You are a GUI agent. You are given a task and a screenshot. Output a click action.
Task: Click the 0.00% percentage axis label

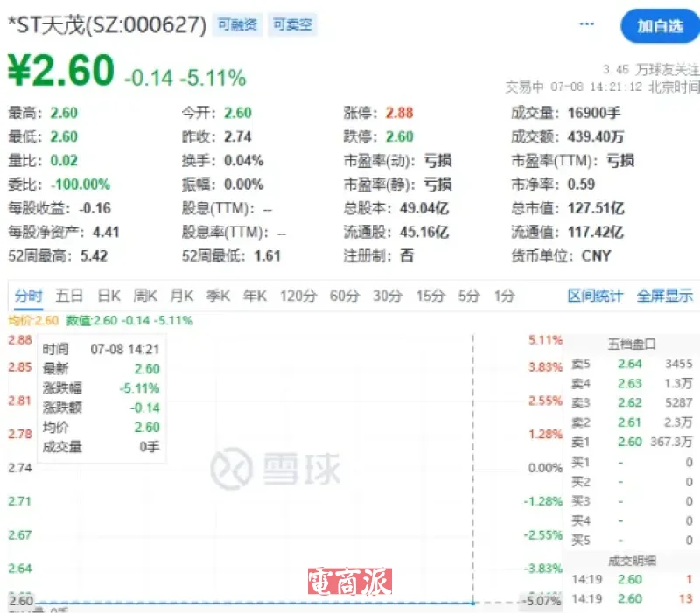pyautogui.click(x=545, y=468)
